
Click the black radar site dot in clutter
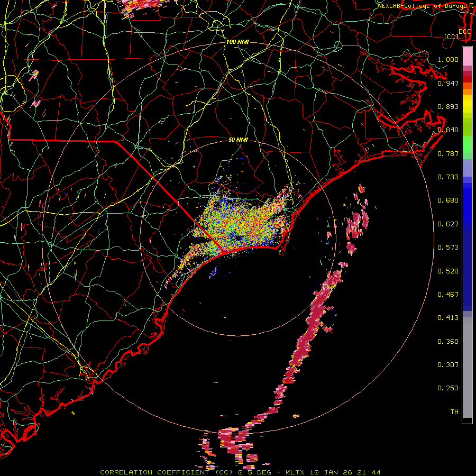239,237
